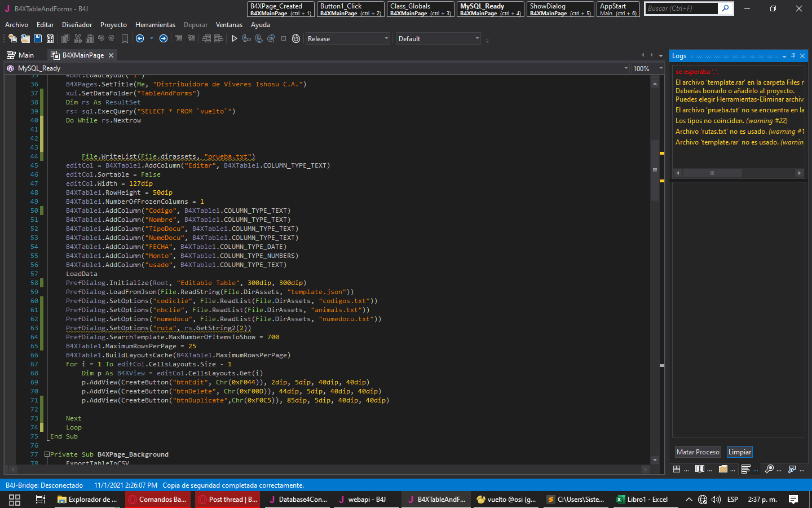Click the Cut scissors icon
The height and width of the screenshot is (508, 812).
78,38
